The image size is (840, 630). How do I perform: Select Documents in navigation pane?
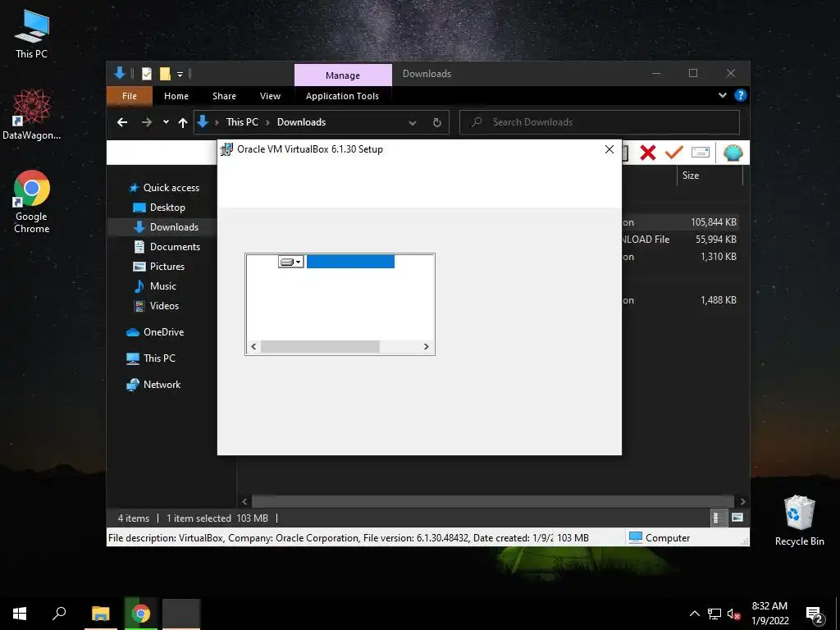[167, 247]
